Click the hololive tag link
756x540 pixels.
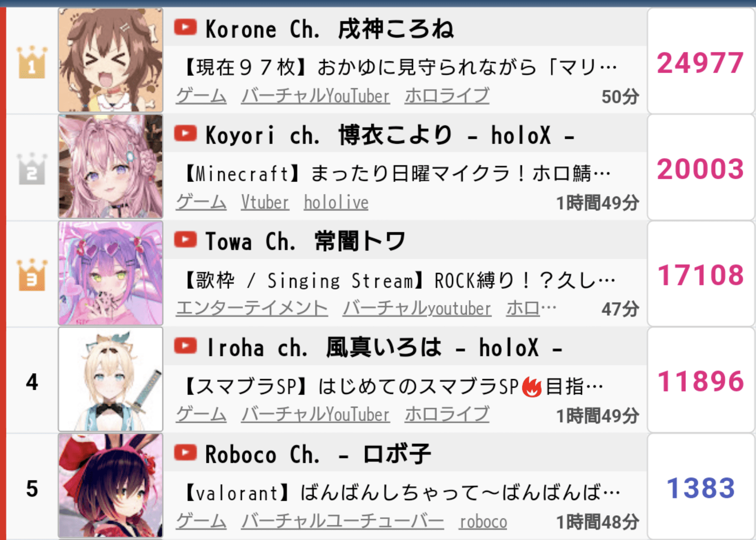click(x=336, y=202)
